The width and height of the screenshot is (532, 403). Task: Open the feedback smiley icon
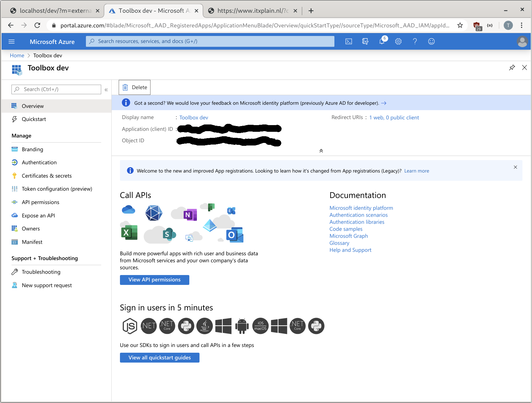pos(431,41)
